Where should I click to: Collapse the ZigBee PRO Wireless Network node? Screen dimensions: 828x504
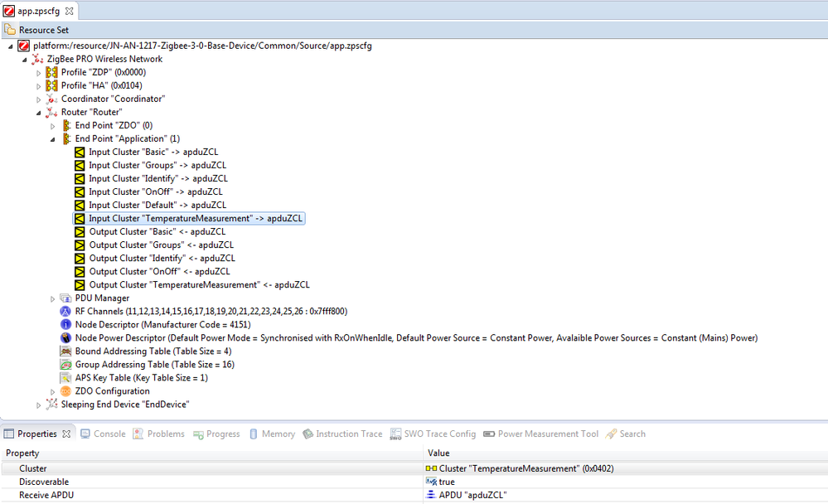point(24,60)
